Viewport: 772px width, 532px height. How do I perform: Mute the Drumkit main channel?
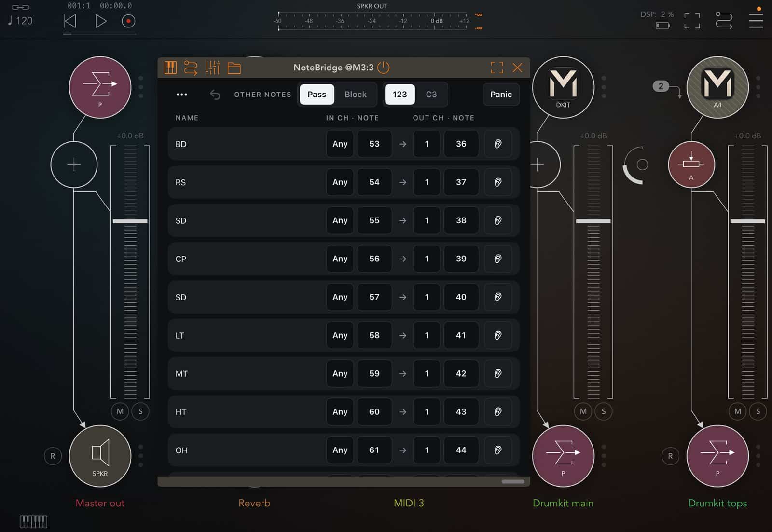pos(583,411)
